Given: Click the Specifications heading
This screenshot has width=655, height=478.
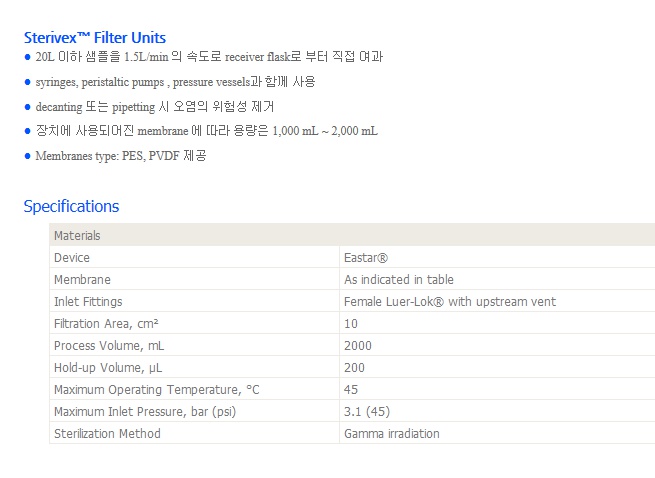Looking at the screenshot, I should 71,206.
